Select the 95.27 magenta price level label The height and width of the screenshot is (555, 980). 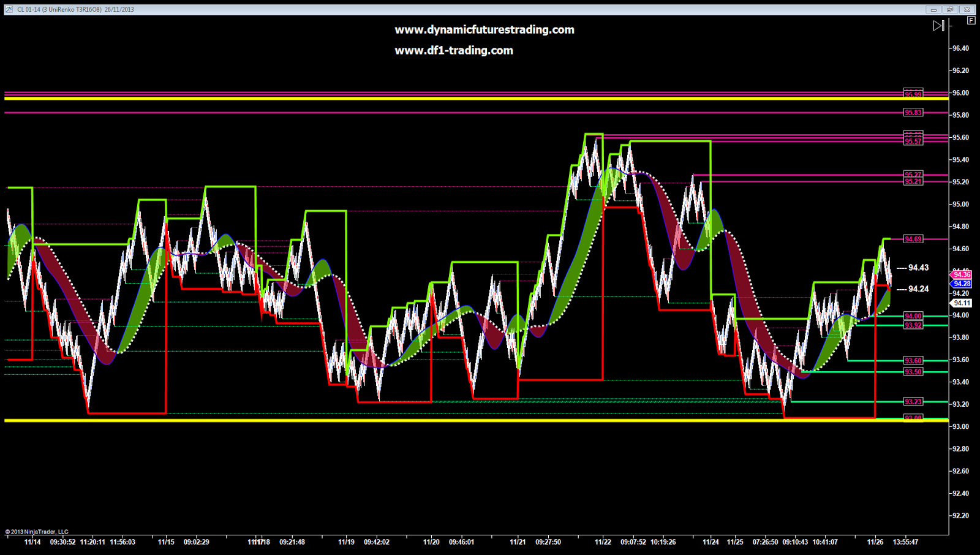click(913, 175)
